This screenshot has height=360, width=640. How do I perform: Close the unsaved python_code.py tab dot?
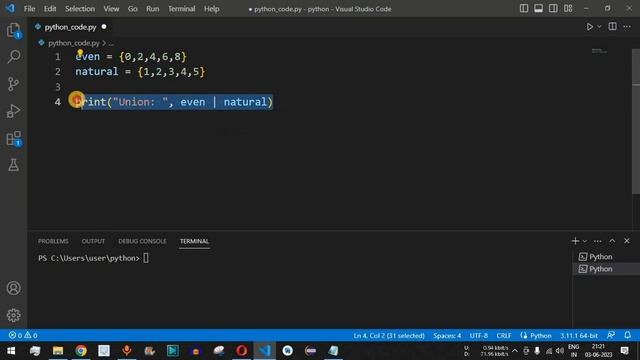tap(104, 27)
